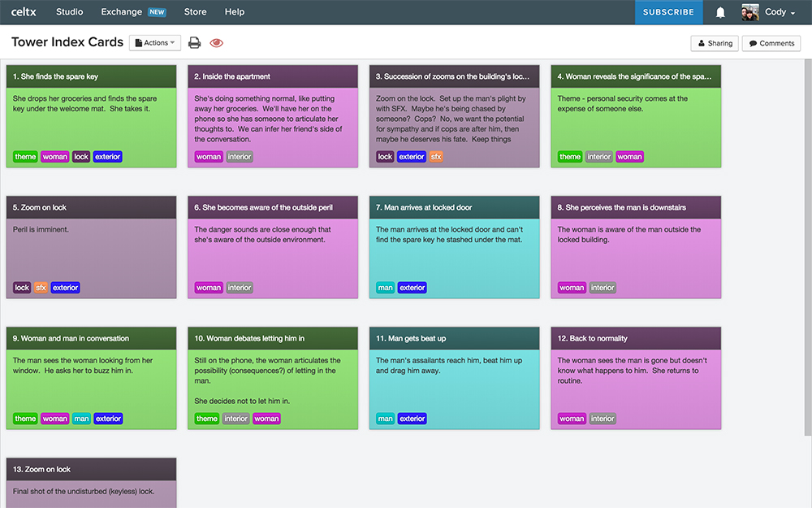Click the exterior tag on card 3
The width and height of the screenshot is (812, 508).
coord(412,157)
